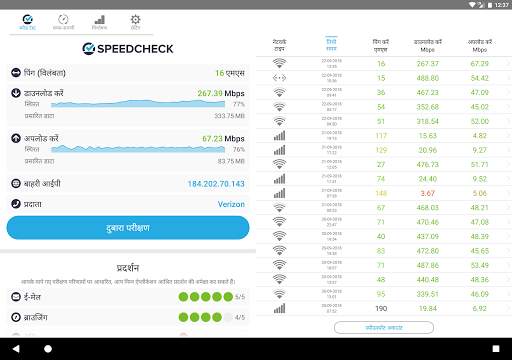512x360 pixels.
Task: Tap the Wi-Fi icon in the 437.09 row
Action: [x=279, y=236]
